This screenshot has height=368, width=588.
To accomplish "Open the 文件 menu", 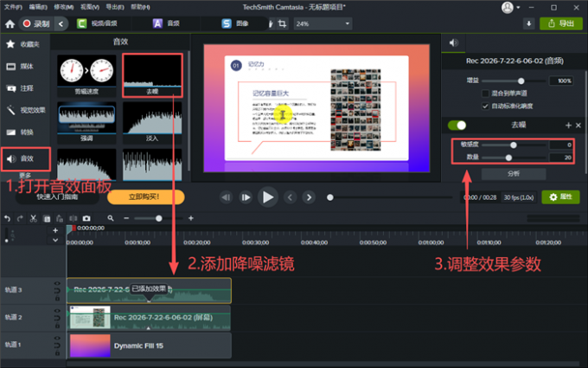I will tap(13, 7).
